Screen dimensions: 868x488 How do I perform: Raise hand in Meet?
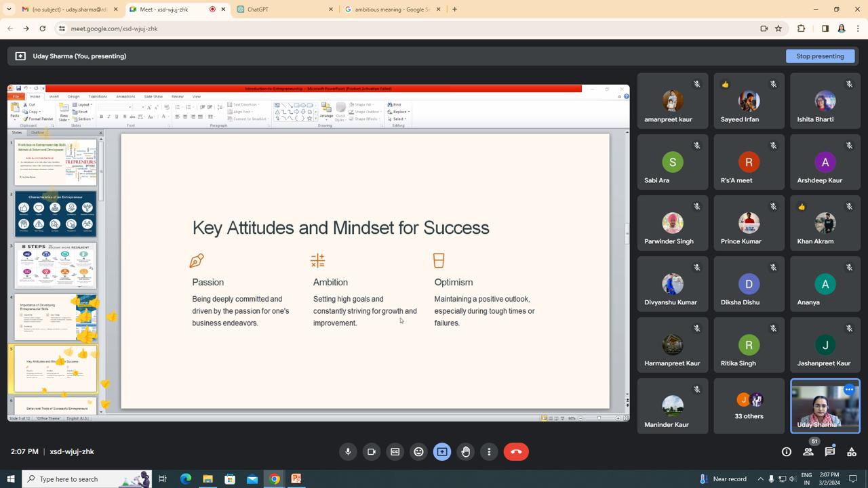tap(466, 451)
